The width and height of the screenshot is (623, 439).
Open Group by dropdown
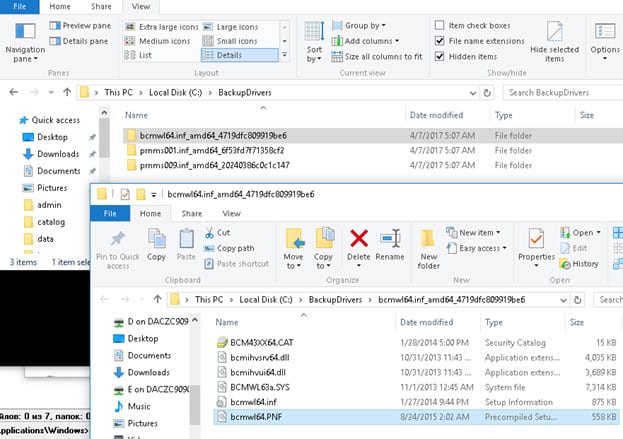(x=359, y=26)
